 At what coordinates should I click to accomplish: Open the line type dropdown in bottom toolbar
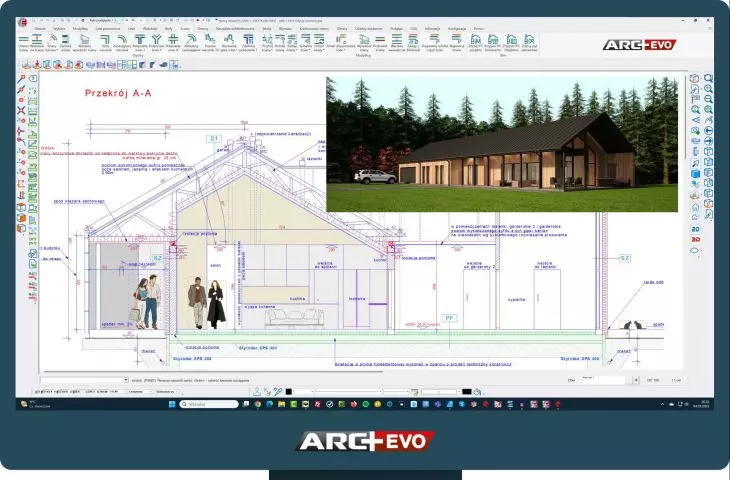coord(380,392)
